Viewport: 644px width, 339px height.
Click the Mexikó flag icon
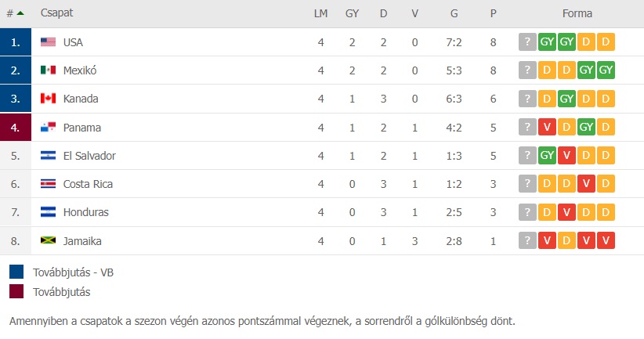point(48,70)
